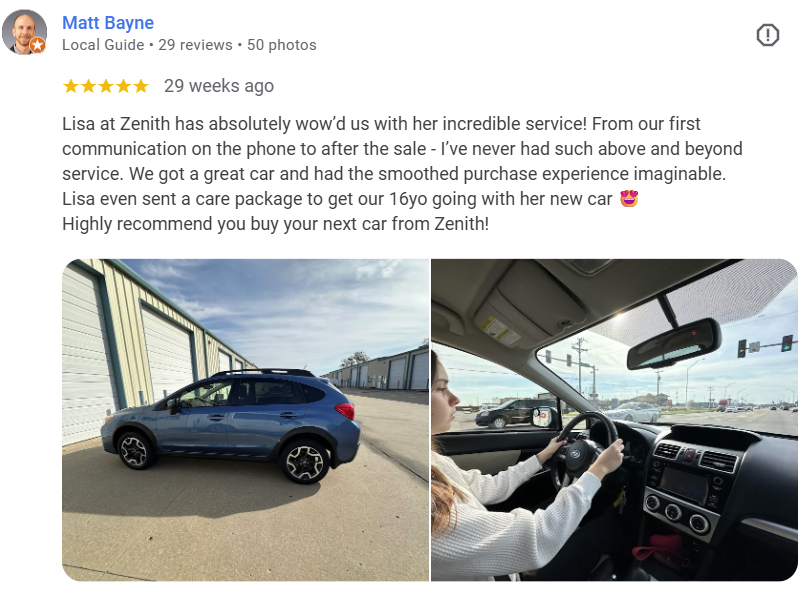Open Matt Bayne's profile avatar

(x=24, y=31)
